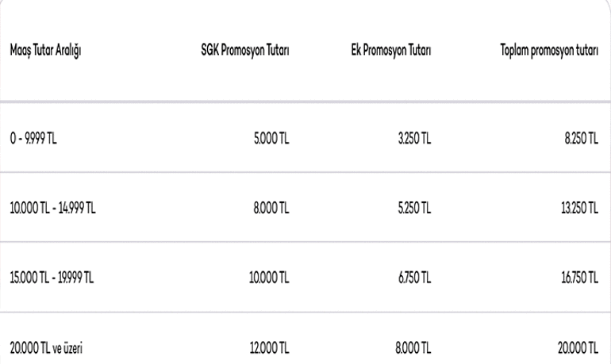Click the Toplam promosyon tutarı header
The image size is (611, 364).
547,54
